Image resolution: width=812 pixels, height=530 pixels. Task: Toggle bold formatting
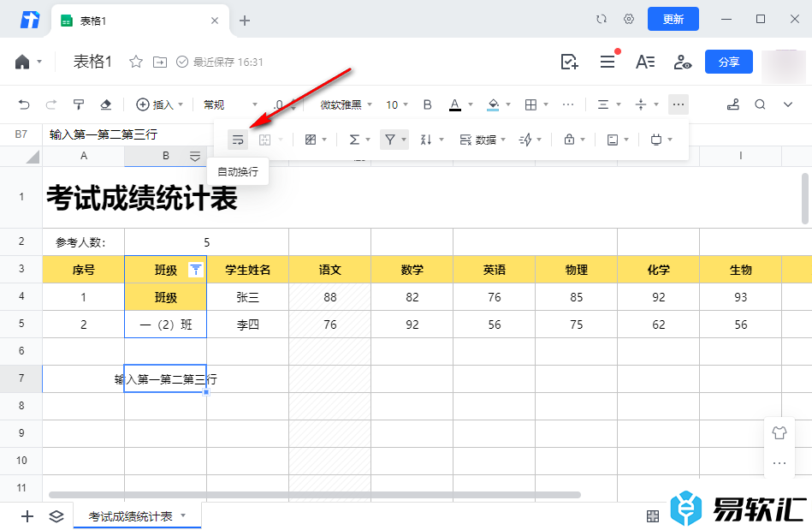click(427, 104)
